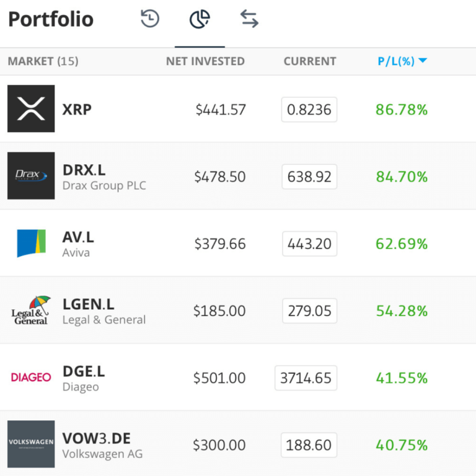Click the Drax Group logo icon
The image size is (476, 476).
31,176
